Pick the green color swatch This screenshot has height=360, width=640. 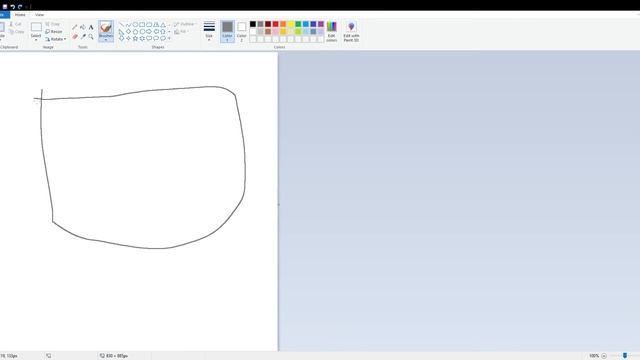pyautogui.click(x=298, y=24)
